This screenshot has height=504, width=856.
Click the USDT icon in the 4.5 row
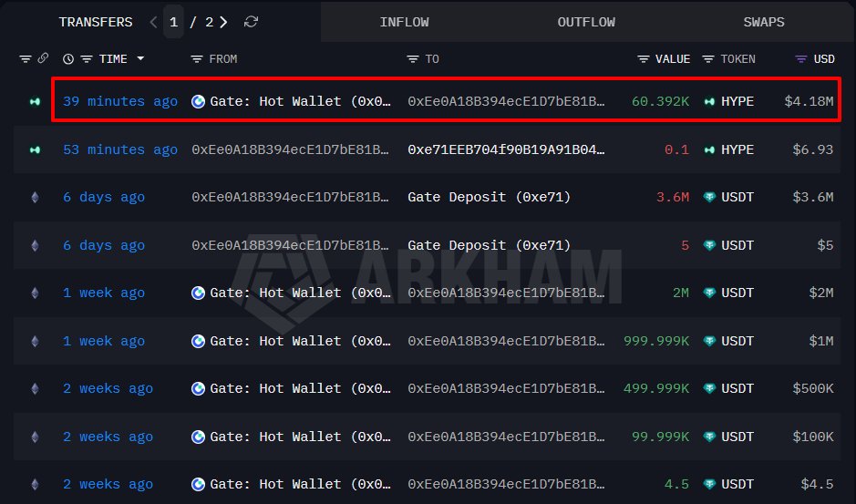[x=709, y=484]
